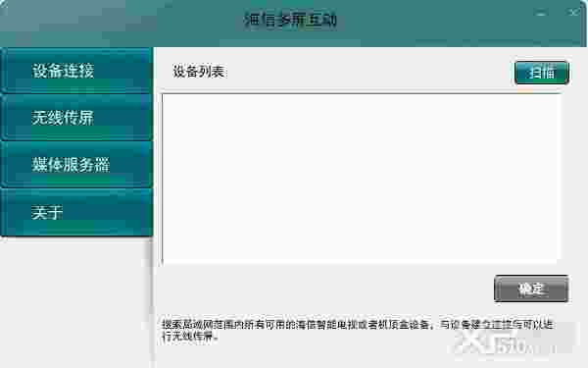Click inside the empty device list box
Screen dimensions: 588x368
point(361,177)
